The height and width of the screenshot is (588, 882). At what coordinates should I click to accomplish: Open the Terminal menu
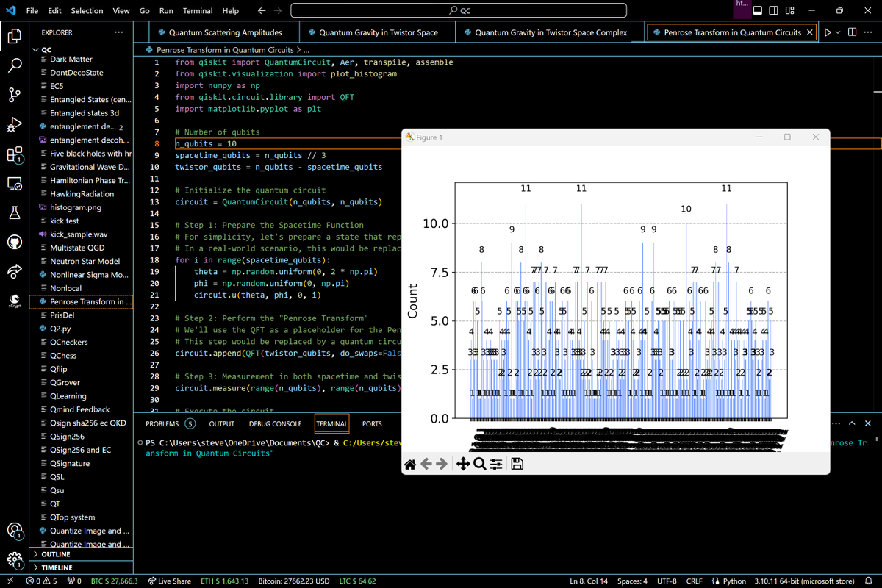(198, 11)
